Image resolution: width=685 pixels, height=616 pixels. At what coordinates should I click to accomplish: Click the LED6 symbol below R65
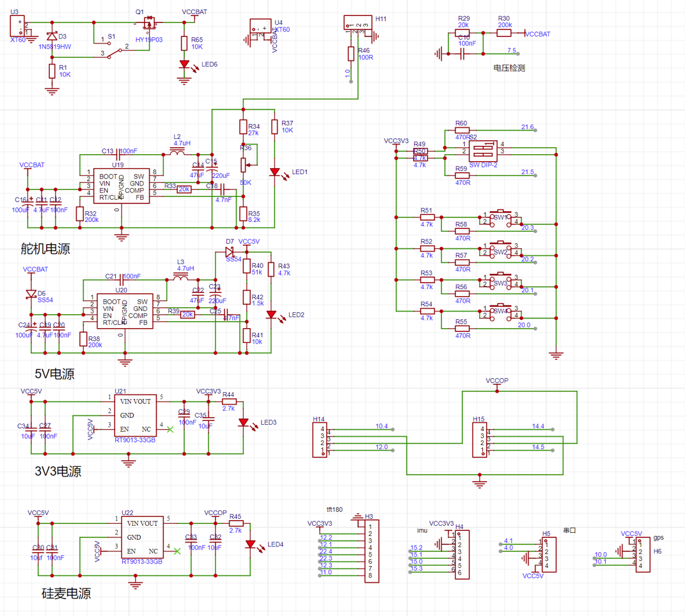tap(185, 65)
